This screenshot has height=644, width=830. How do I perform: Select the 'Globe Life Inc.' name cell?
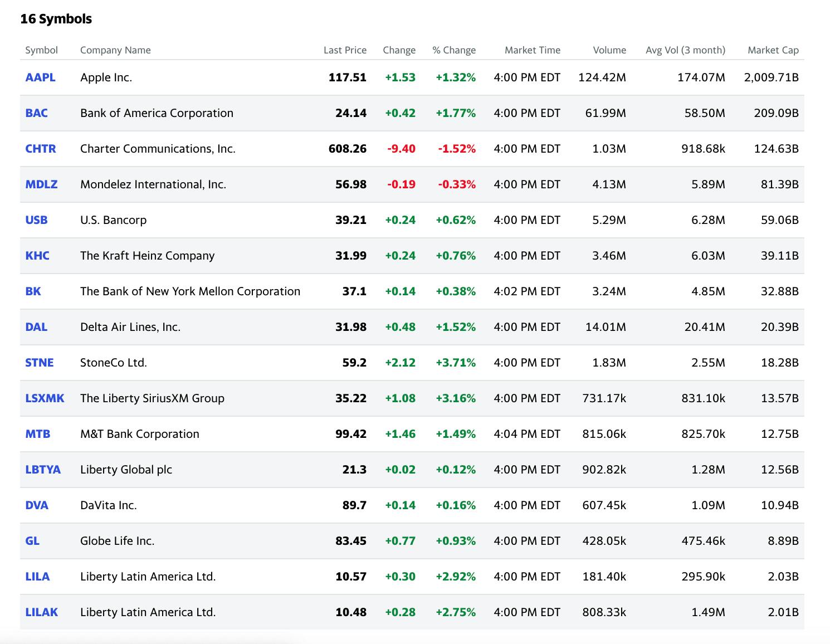117,541
